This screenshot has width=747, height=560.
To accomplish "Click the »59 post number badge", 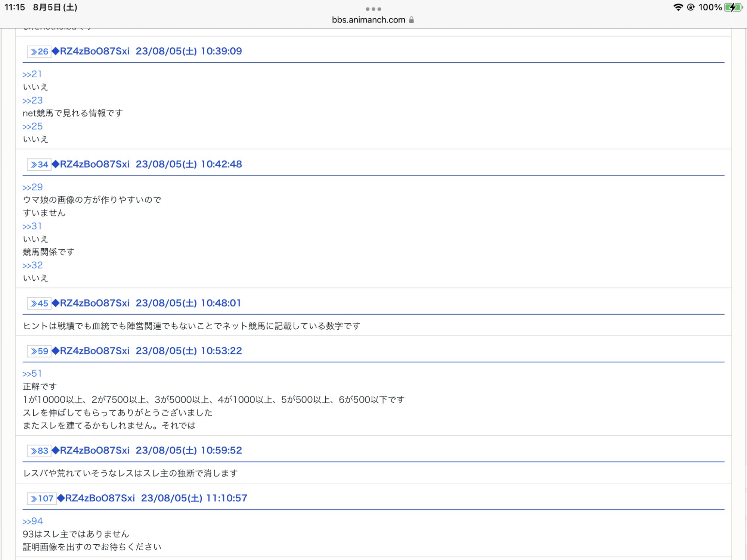I will point(39,351).
